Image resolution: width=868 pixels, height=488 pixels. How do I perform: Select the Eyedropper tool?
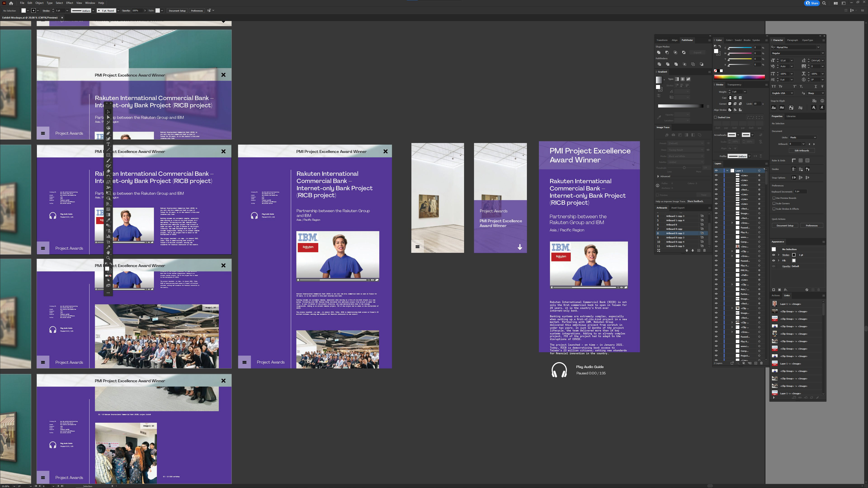(108, 220)
